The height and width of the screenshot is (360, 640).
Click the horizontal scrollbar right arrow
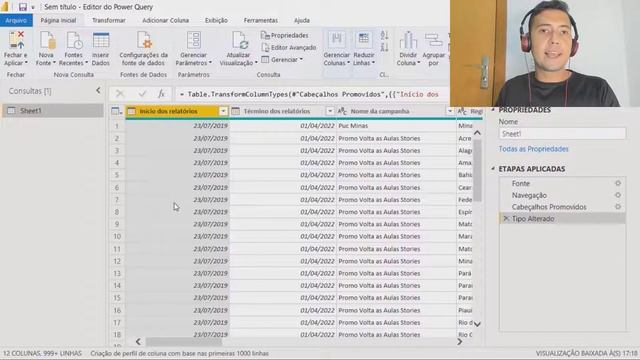[x=460, y=341]
